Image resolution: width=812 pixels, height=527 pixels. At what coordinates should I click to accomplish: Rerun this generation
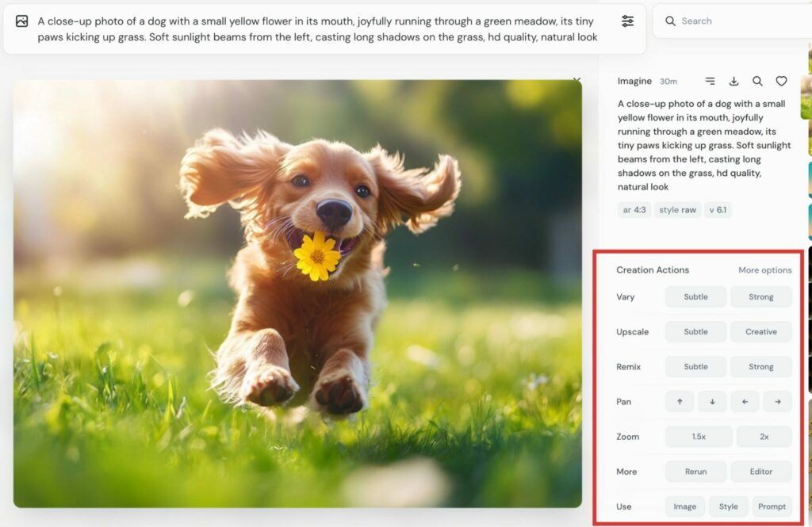695,471
